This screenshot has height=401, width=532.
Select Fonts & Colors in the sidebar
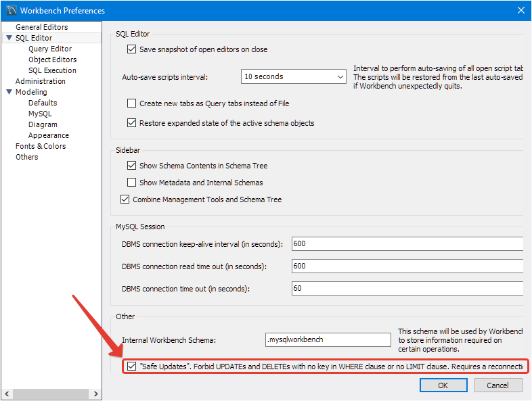tap(41, 146)
